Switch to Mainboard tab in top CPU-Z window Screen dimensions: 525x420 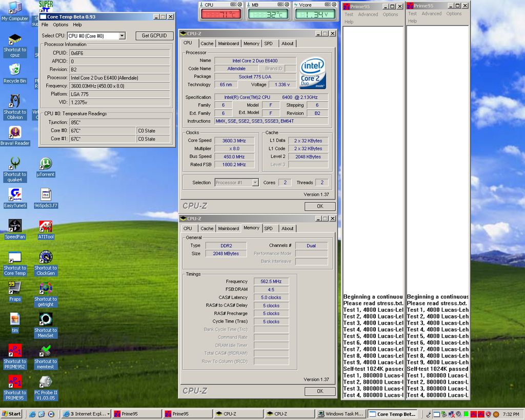pos(228,44)
